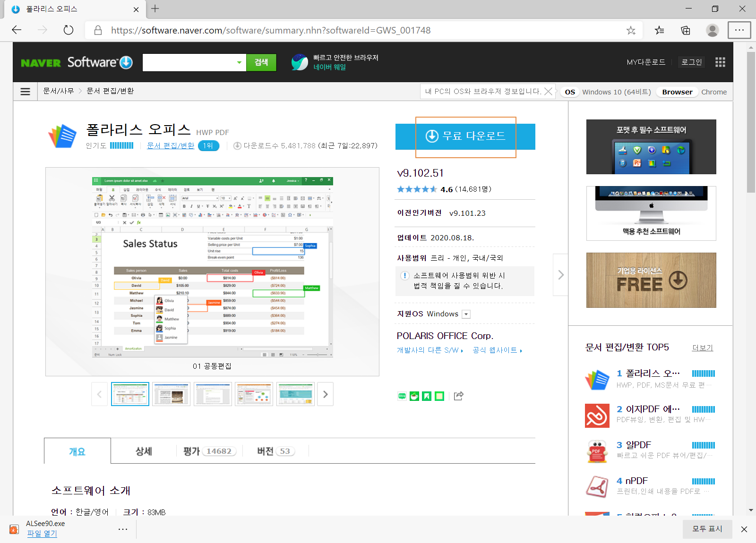756x543 pixels.
Task: Select the 문서 편집/변환 breadcrumb
Action: tap(110, 91)
